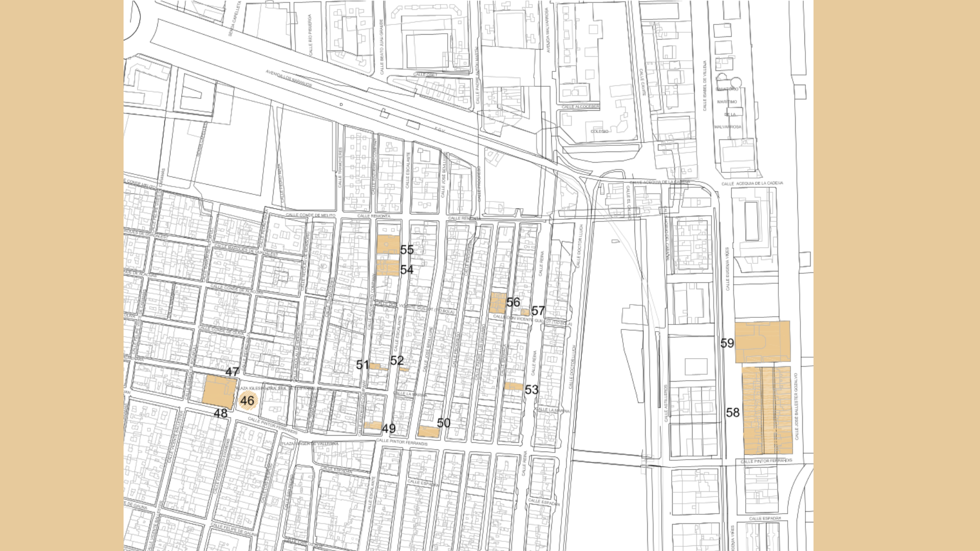The width and height of the screenshot is (980, 551).
Task: Click the number 57 marker
Action: click(x=538, y=311)
